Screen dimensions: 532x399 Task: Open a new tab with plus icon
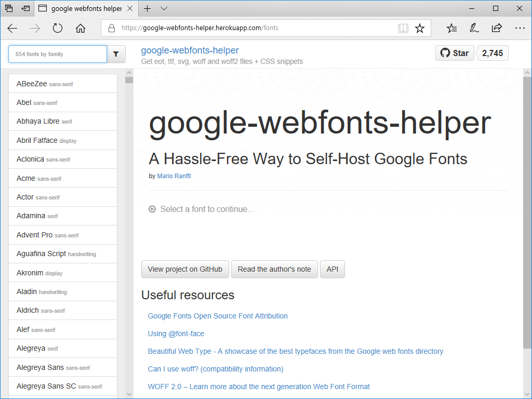(x=147, y=8)
